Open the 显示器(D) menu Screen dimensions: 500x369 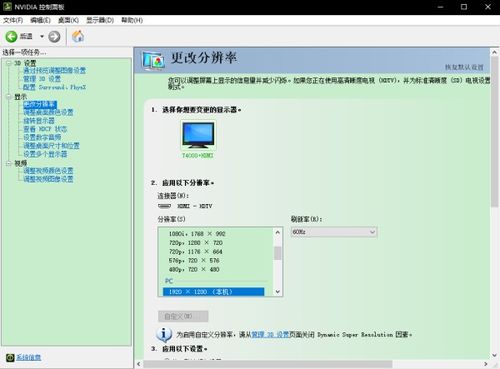(100, 20)
